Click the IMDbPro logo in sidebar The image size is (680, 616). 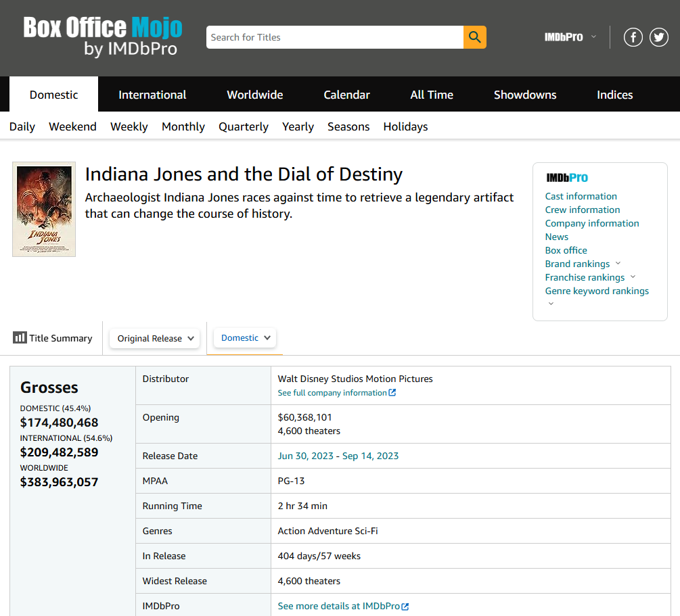click(567, 178)
